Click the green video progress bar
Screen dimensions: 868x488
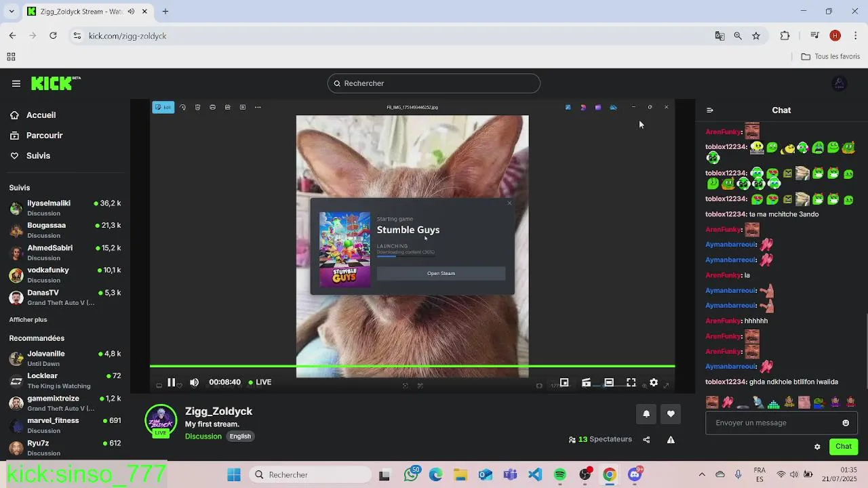pyautogui.click(x=412, y=366)
